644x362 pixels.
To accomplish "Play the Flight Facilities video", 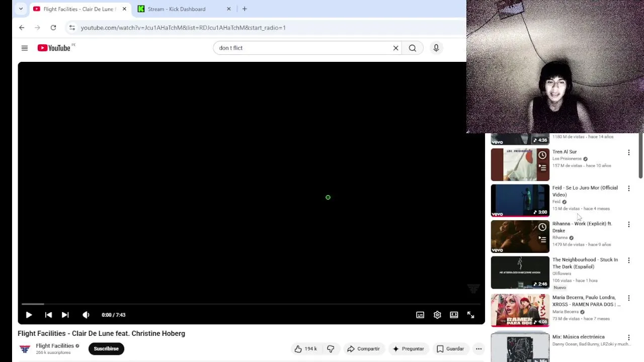I will coord(29,315).
